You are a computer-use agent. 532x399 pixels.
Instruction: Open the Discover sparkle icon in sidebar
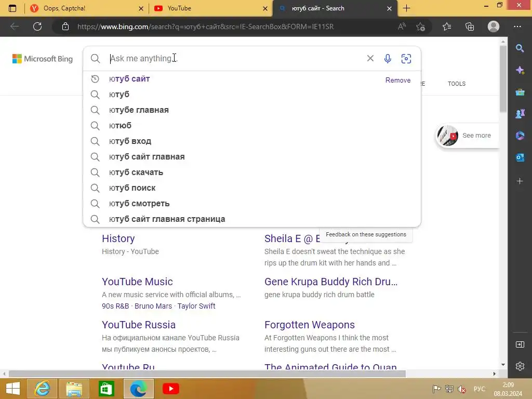point(520,70)
